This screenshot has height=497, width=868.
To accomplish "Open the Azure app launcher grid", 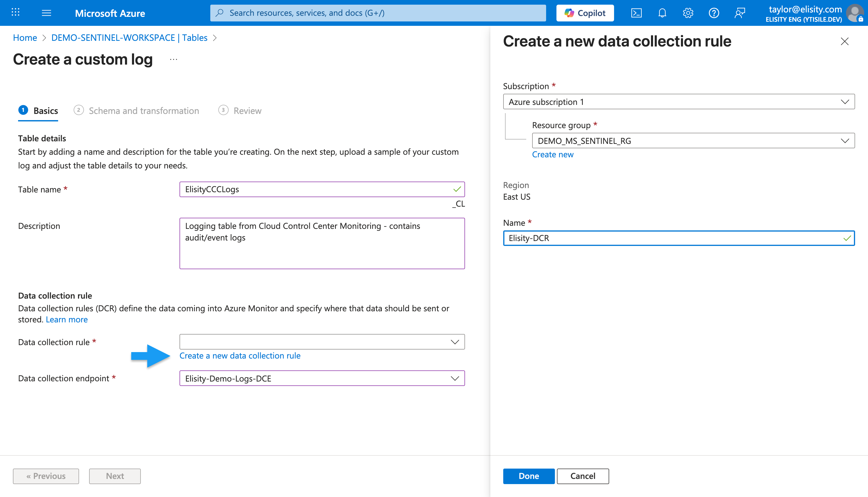I will [x=15, y=13].
